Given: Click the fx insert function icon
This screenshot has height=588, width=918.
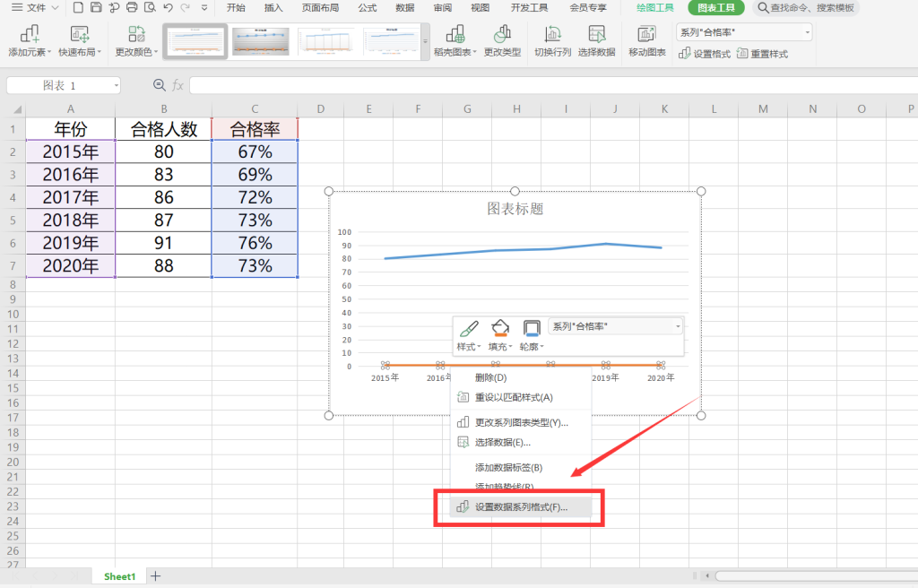Looking at the screenshot, I should click(178, 85).
